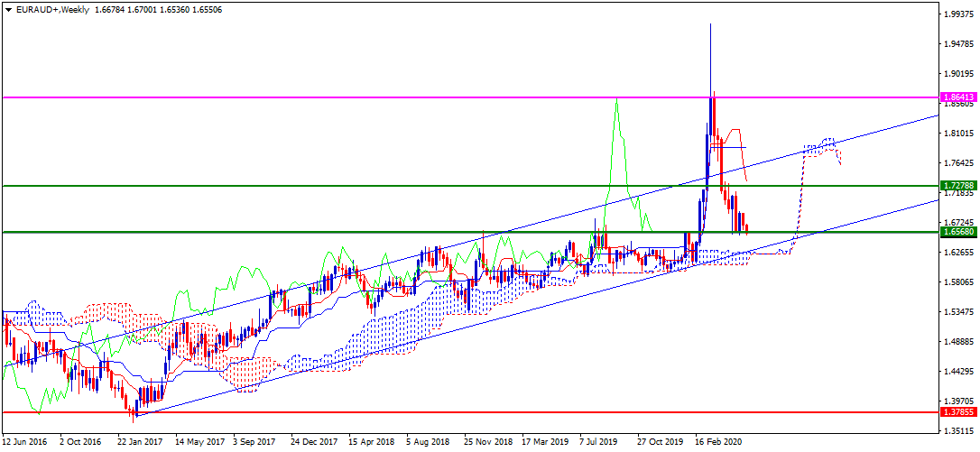The height and width of the screenshot is (452, 980).
Task: Click the chart title dropdown arrow beside EURAUD+
Action: coord(7,10)
